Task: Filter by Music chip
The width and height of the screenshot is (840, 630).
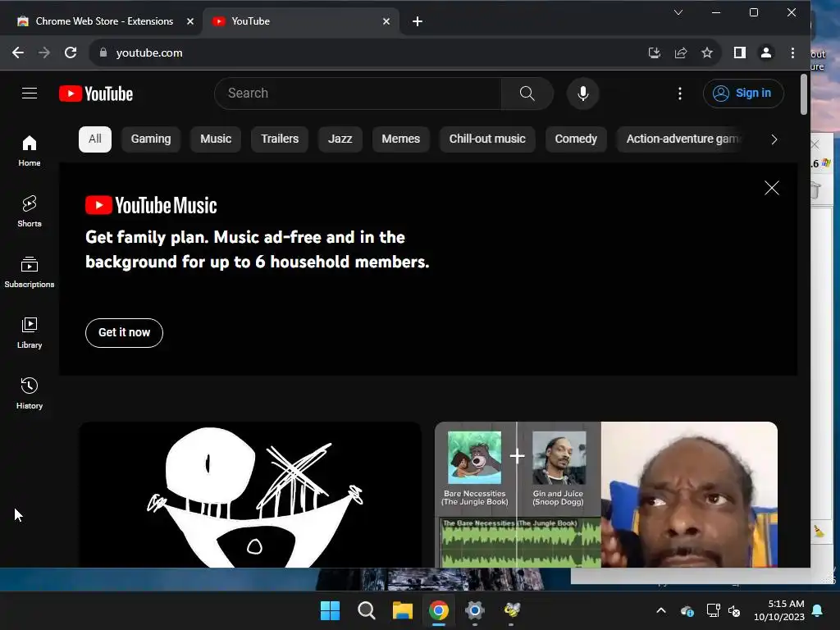Action: pyautogui.click(x=216, y=139)
